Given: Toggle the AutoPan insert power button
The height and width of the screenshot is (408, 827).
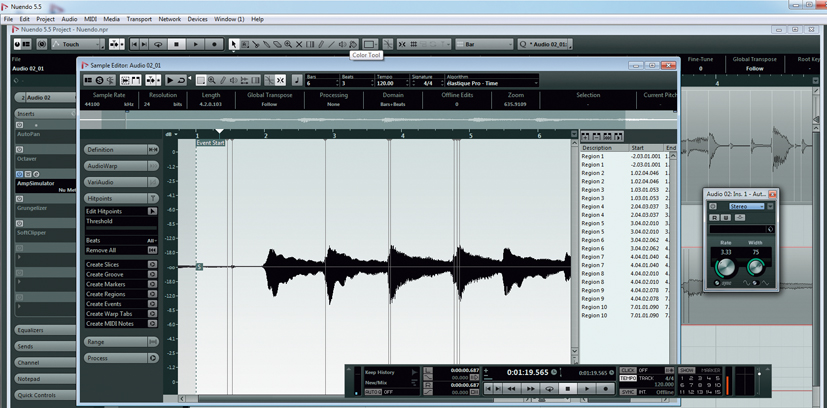Looking at the screenshot, I should (x=20, y=125).
